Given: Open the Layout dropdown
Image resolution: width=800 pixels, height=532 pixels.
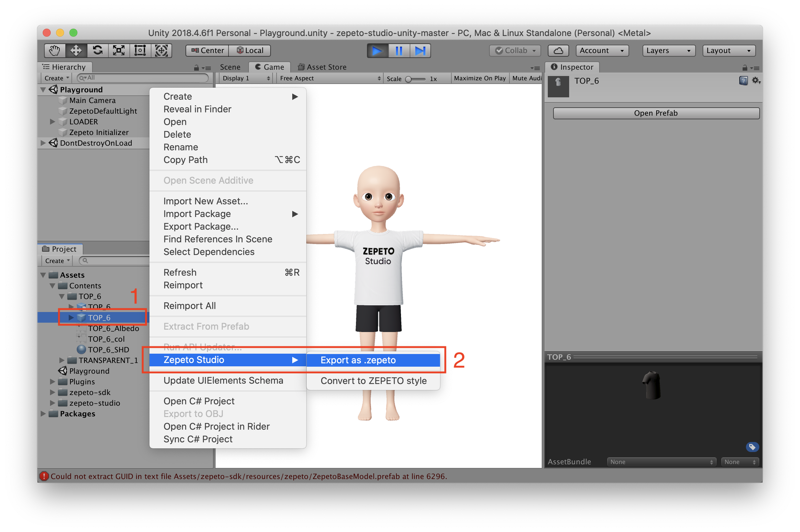Looking at the screenshot, I should 729,51.
